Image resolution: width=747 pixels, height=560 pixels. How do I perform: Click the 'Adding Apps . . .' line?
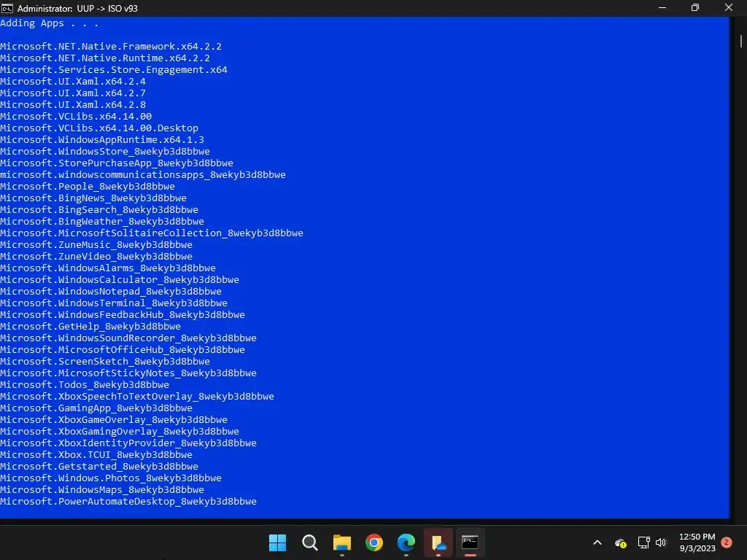coord(49,23)
